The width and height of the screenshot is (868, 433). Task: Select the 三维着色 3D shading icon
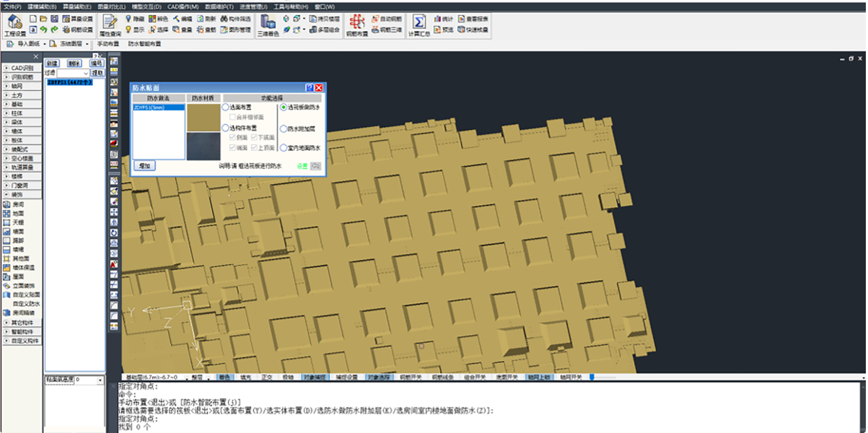coord(268,25)
